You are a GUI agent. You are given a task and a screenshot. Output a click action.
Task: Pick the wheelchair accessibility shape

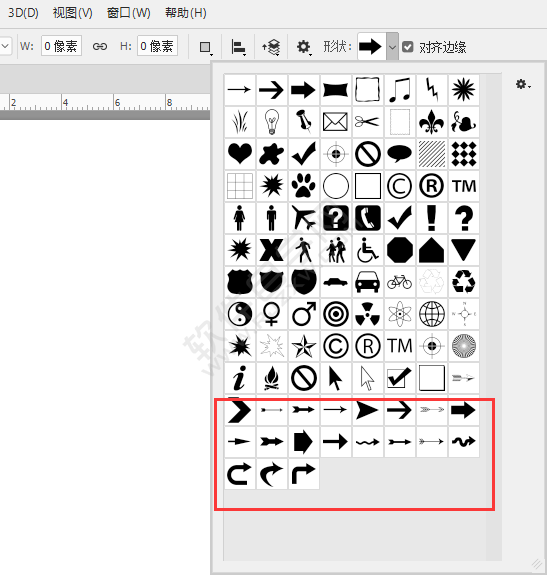368,250
